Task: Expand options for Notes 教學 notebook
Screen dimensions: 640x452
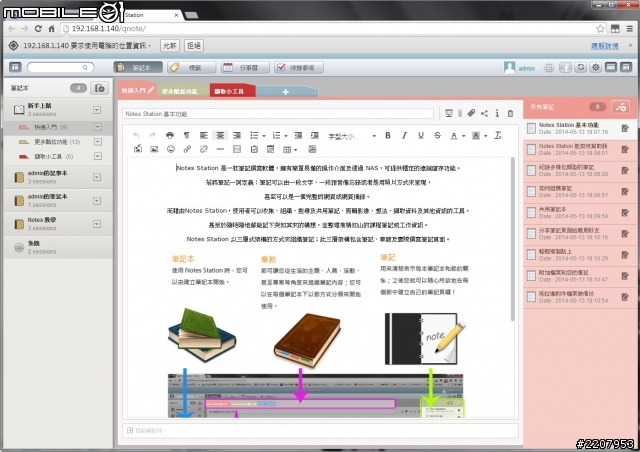Action: (x=97, y=224)
